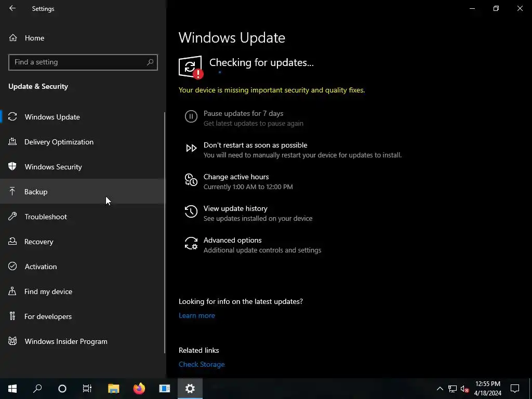Image resolution: width=532 pixels, height=399 pixels.
Task: Select Delivery Optimization in sidebar
Action: 83,142
